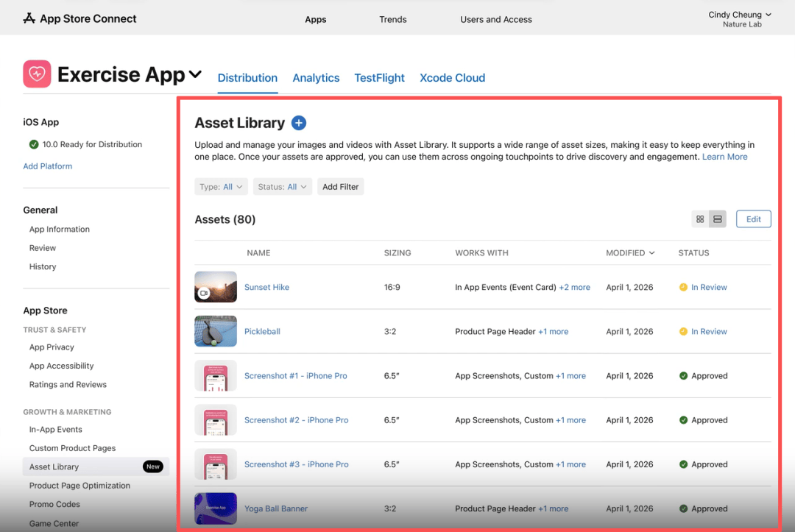Click Approved checkmark for Yoga Ball Banner
795x532 pixels.
(x=683, y=508)
